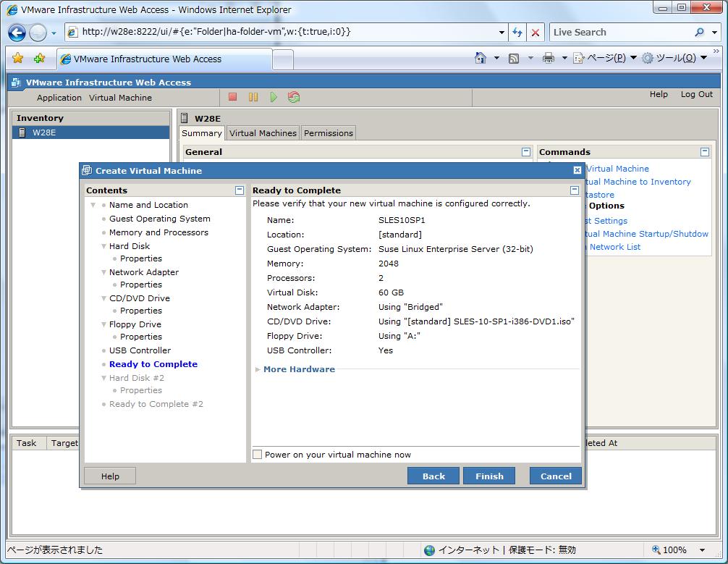The height and width of the screenshot is (564, 728).
Task: Collapse the Ready to Complete panel
Action: tap(575, 190)
